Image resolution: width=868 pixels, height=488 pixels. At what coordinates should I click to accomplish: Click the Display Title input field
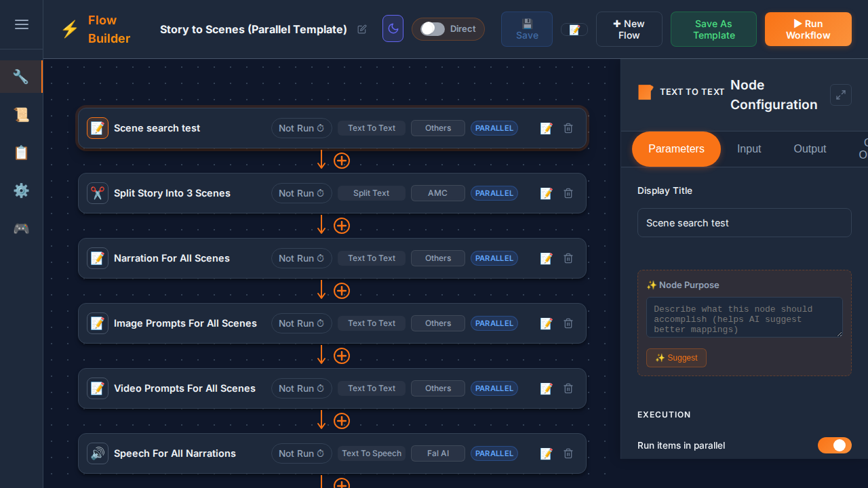(x=744, y=223)
